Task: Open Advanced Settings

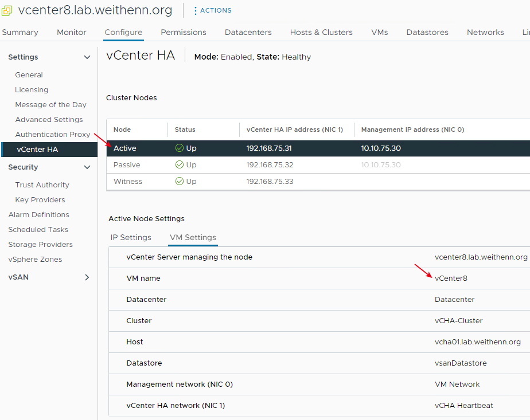Action: [49, 120]
